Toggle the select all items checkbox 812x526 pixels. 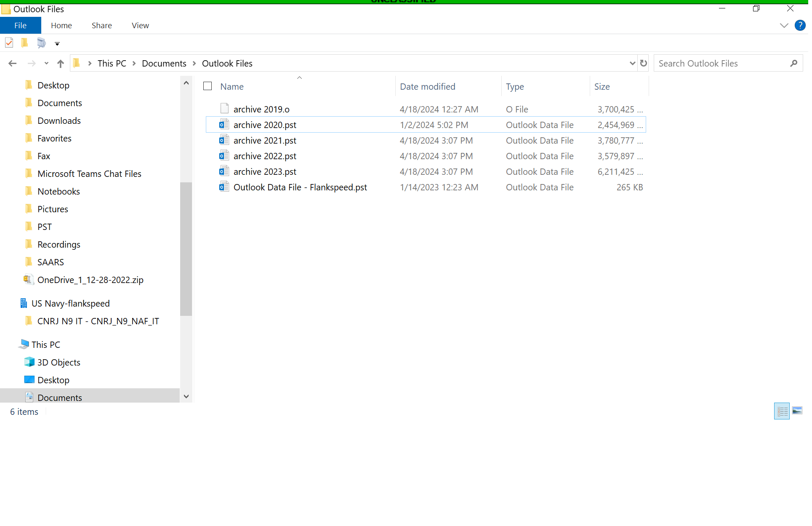pyautogui.click(x=208, y=86)
